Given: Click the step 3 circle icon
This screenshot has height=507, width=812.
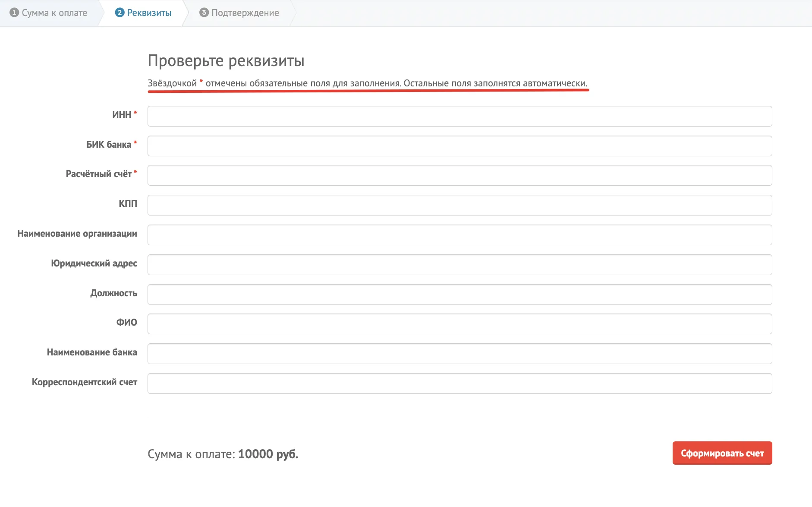Looking at the screenshot, I should tap(204, 13).
